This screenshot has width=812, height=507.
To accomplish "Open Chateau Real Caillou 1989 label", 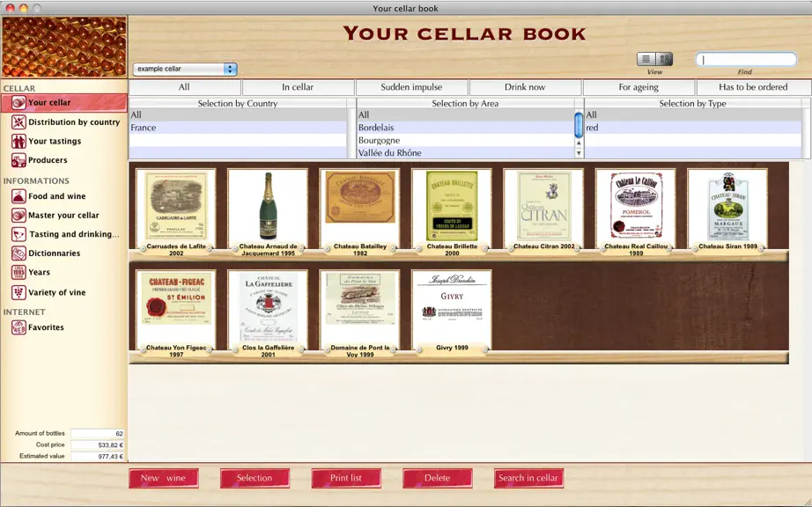I will [636, 209].
